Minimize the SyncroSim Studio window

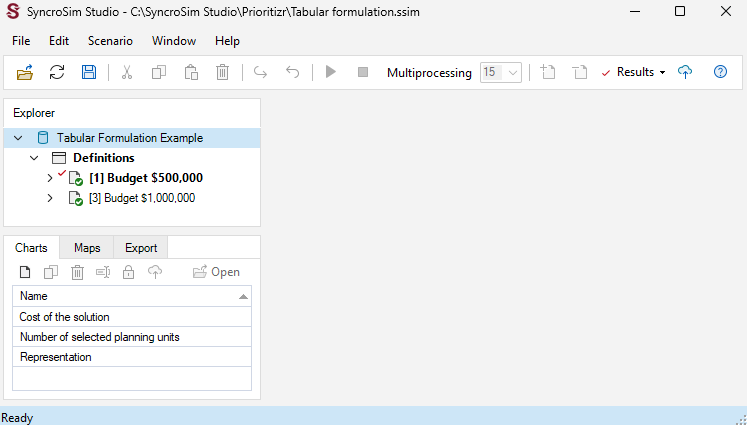pyautogui.click(x=635, y=11)
